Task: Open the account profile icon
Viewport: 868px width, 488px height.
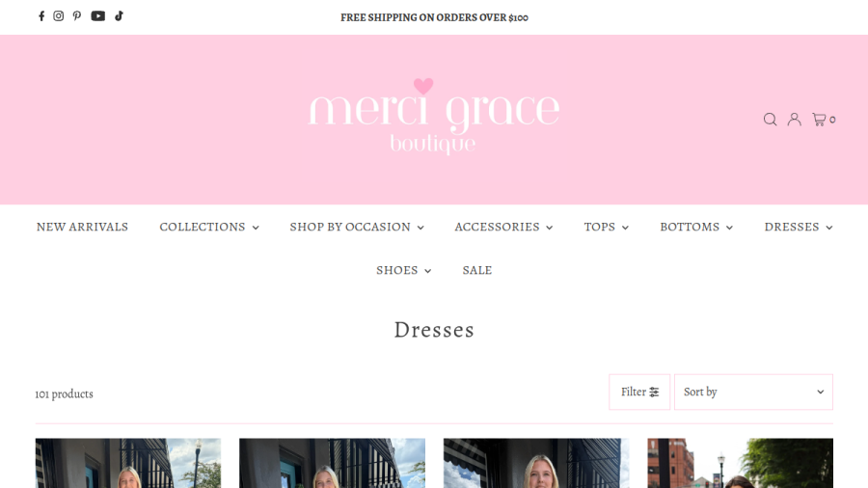Action: tap(795, 120)
